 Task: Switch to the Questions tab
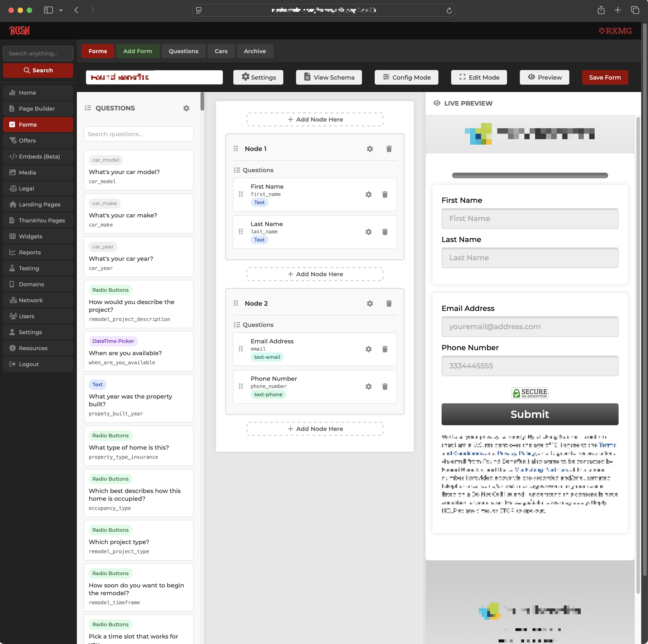(183, 51)
